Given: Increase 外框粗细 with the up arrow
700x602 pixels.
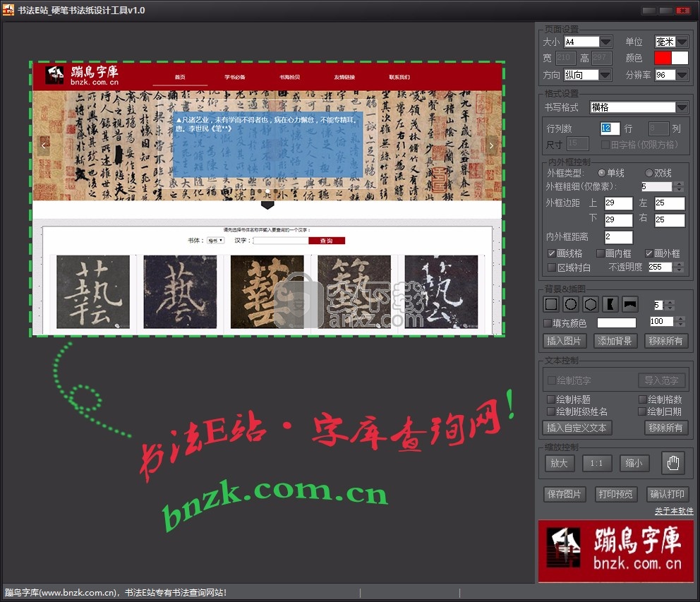Looking at the screenshot, I should (x=679, y=184).
